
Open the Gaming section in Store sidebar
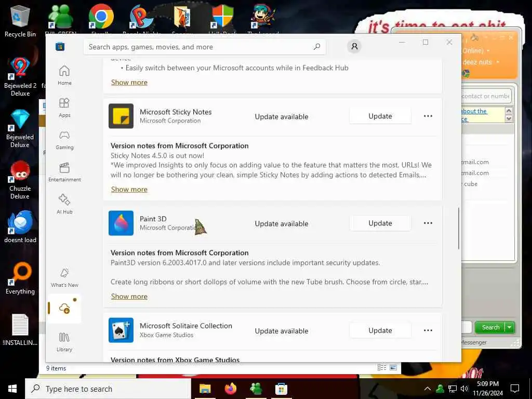[x=64, y=140]
